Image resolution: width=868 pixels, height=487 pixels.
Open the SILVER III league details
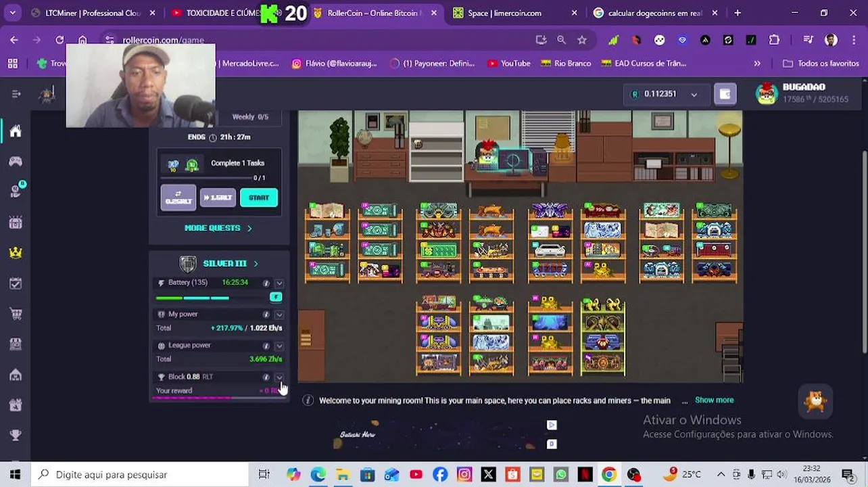point(220,264)
